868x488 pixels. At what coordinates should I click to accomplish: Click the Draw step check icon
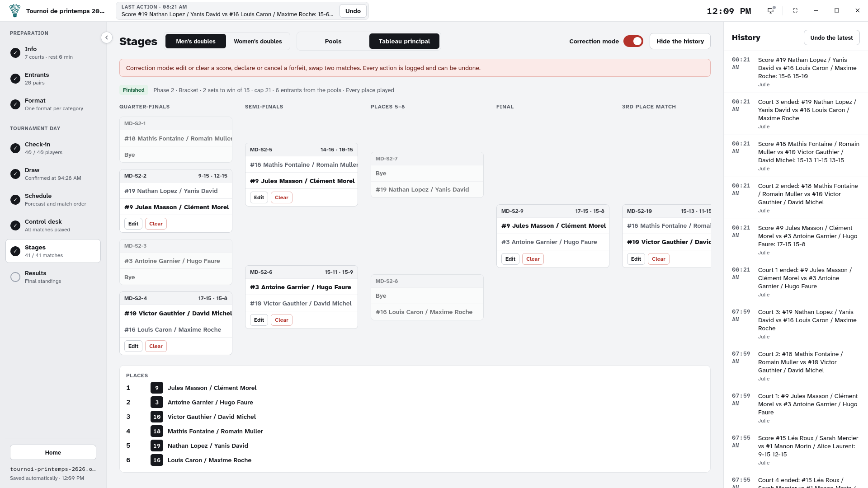pos(15,174)
